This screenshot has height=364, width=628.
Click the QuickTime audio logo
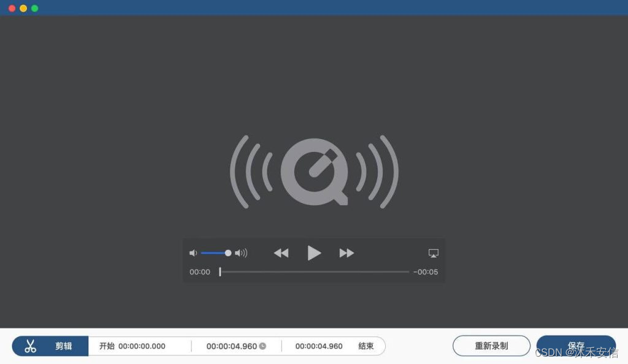314,172
